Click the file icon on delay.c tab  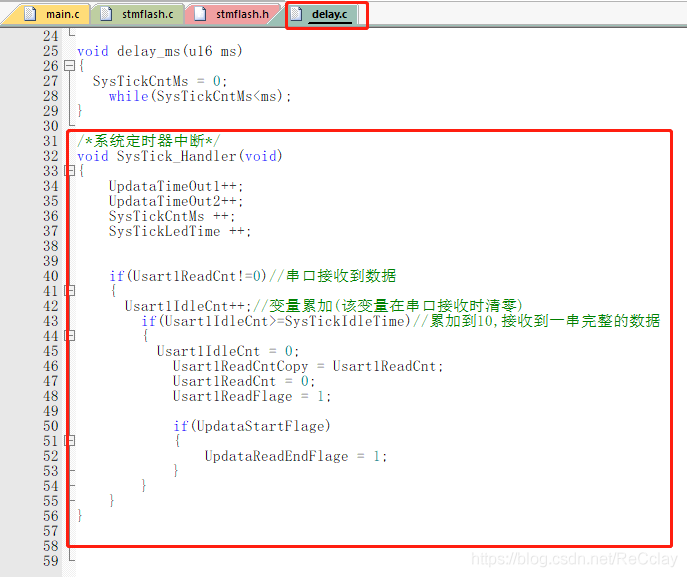[x=297, y=14]
